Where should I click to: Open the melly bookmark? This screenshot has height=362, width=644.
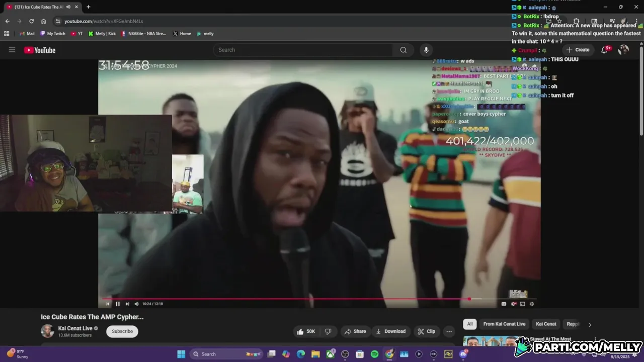click(x=205, y=34)
